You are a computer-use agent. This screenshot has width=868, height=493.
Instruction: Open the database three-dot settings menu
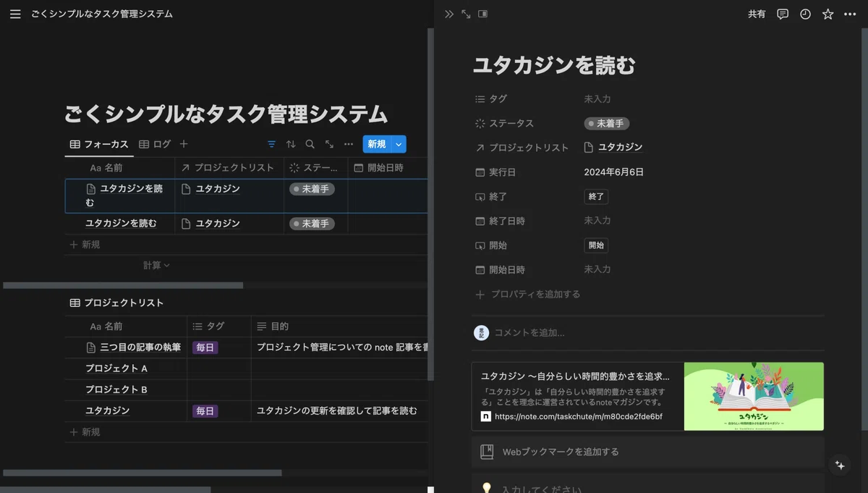click(x=349, y=144)
